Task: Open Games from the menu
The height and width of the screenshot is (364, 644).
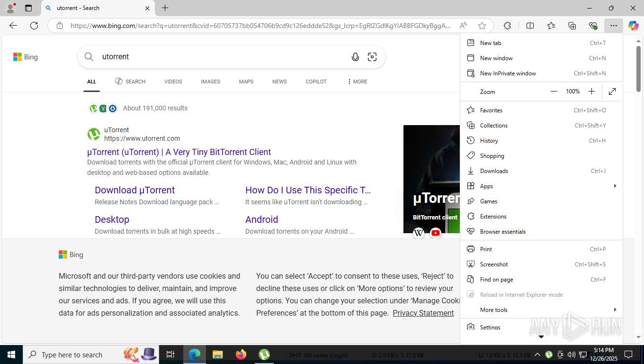Action: pyautogui.click(x=541, y=201)
